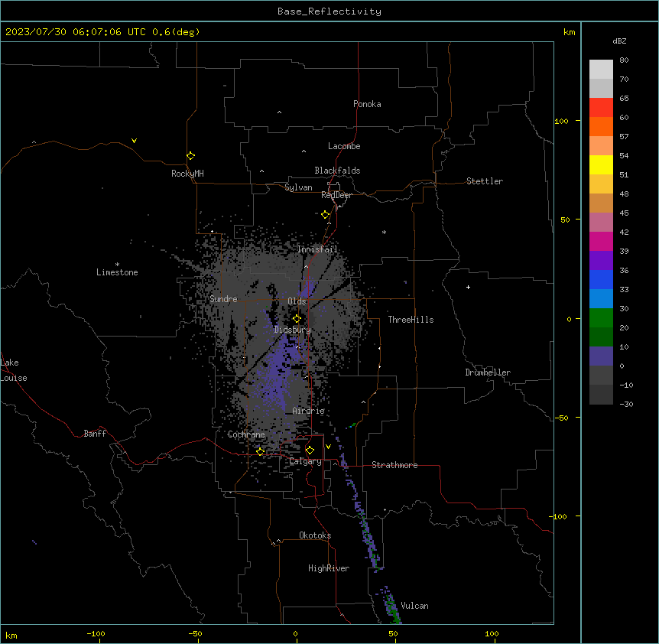The width and height of the screenshot is (659, 644).
Task: Click the ThreeHills town label
Action: [411, 320]
